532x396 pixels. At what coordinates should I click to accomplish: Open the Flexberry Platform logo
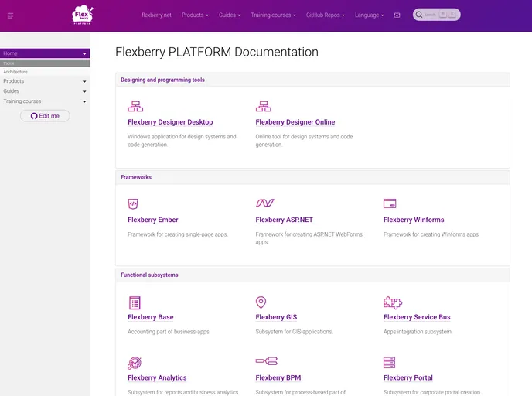(83, 15)
